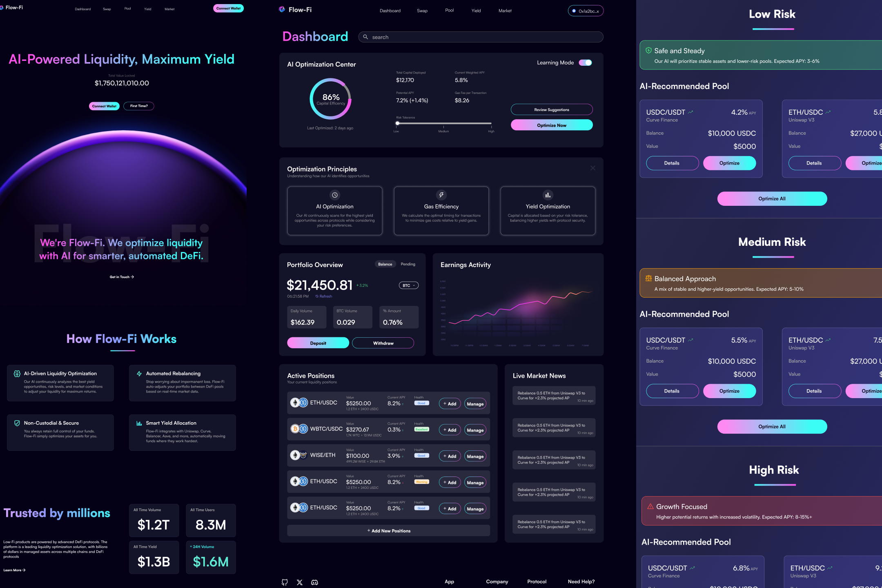
Task: Expand the BTC currency dropdown
Action: pos(408,285)
